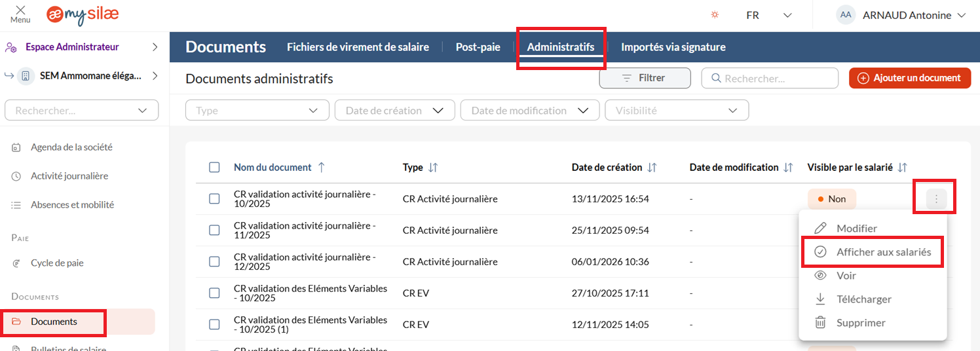Sort the Visible par le salarié column
Image resolution: width=980 pixels, height=351 pixels.
[903, 168]
